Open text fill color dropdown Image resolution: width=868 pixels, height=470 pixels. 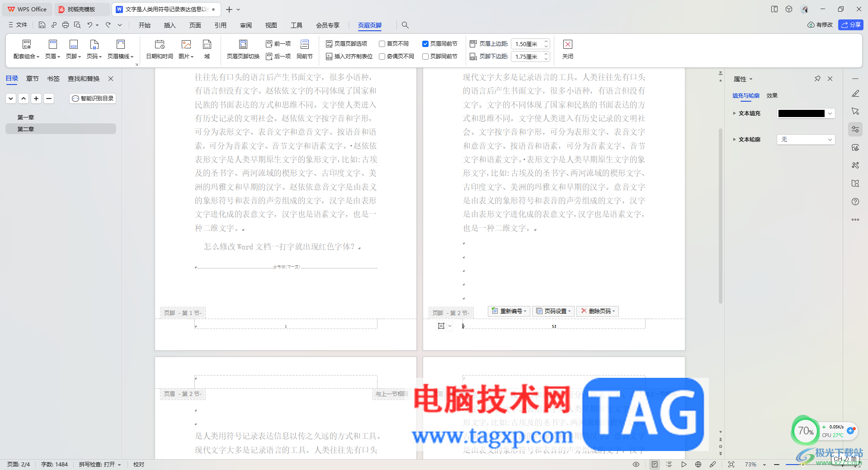pyautogui.click(x=830, y=113)
